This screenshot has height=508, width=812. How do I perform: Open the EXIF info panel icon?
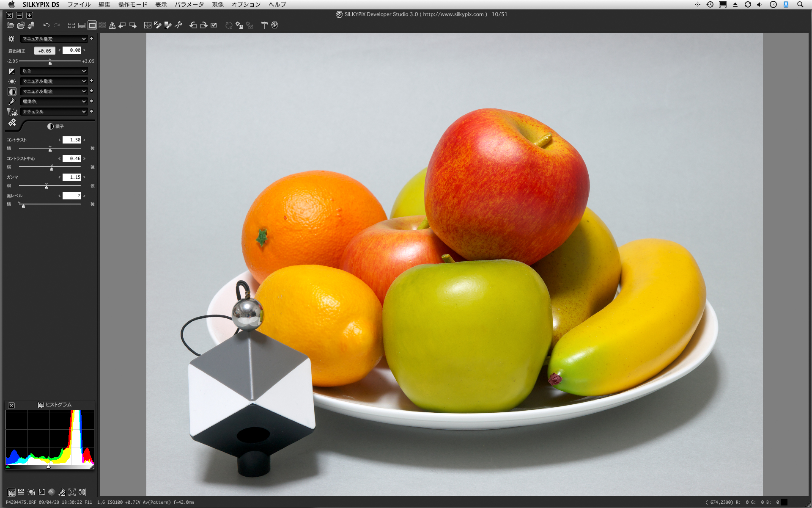(21, 492)
